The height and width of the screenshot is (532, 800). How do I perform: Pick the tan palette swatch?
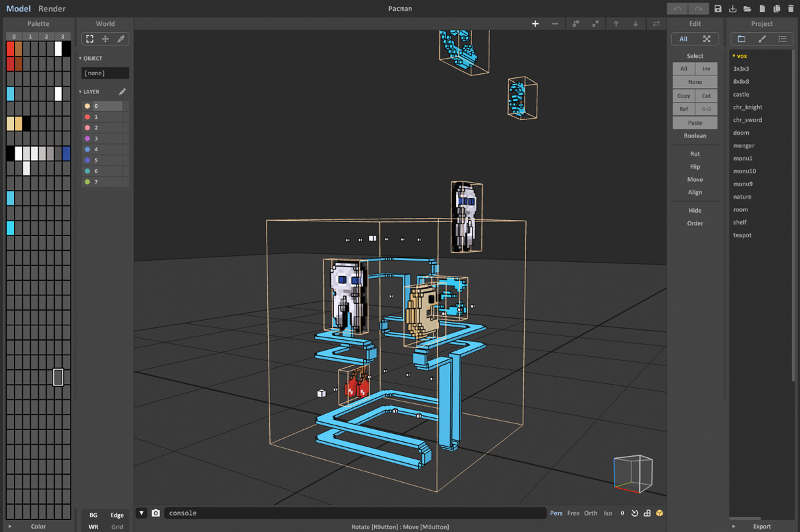(10, 123)
